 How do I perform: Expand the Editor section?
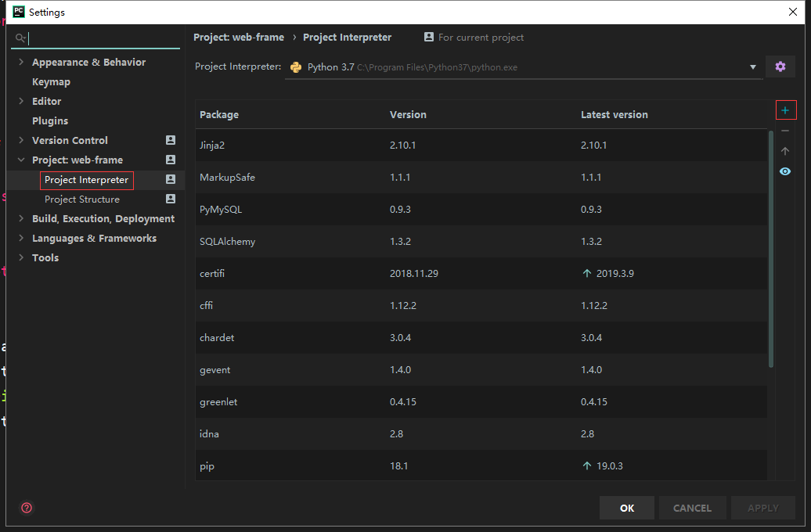(21, 102)
